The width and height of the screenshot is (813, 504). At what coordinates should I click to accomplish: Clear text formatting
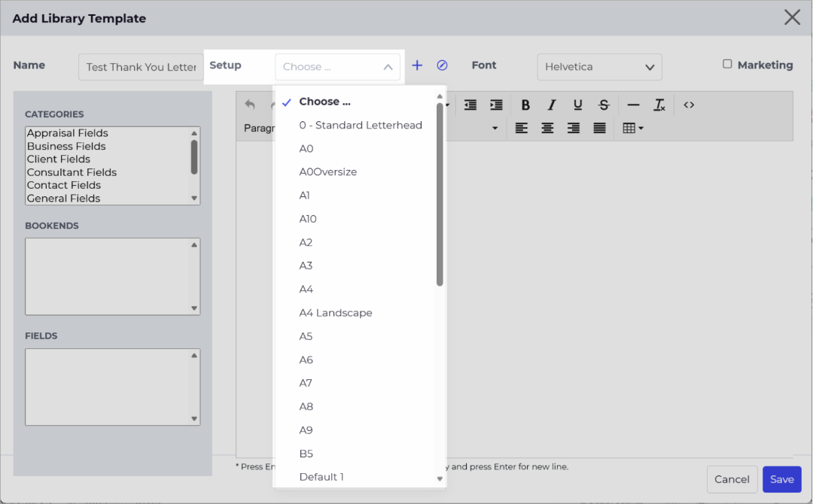coord(659,105)
